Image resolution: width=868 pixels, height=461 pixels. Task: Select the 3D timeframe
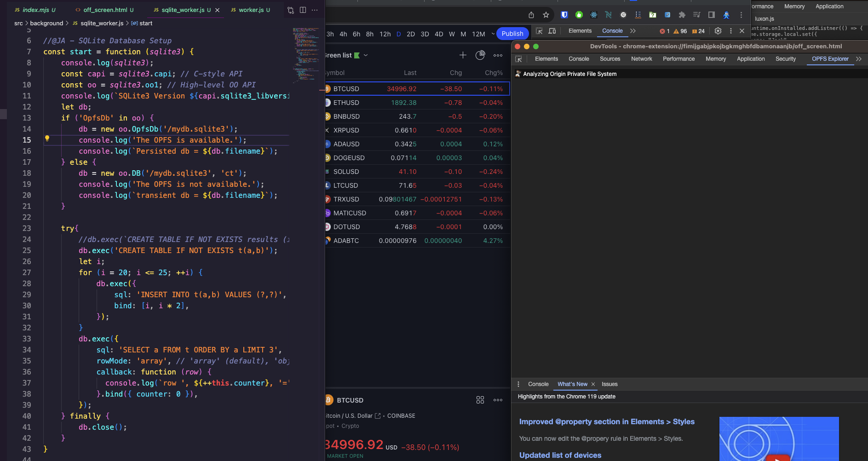click(x=425, y=34)
